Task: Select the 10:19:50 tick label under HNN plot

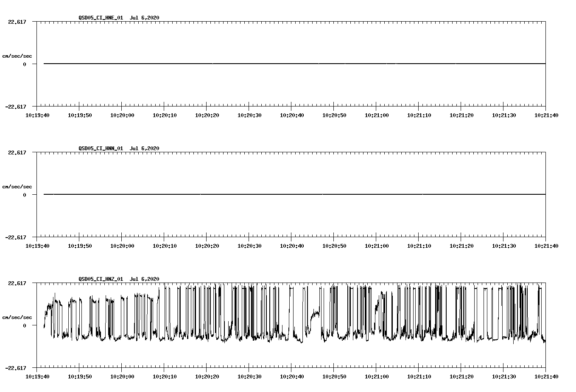Action: click(79, 246)
